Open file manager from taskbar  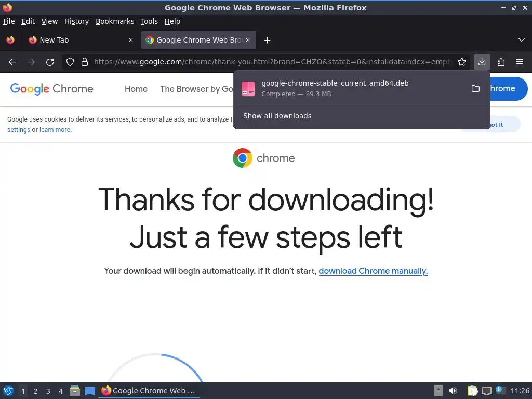[x=75, y=391]
